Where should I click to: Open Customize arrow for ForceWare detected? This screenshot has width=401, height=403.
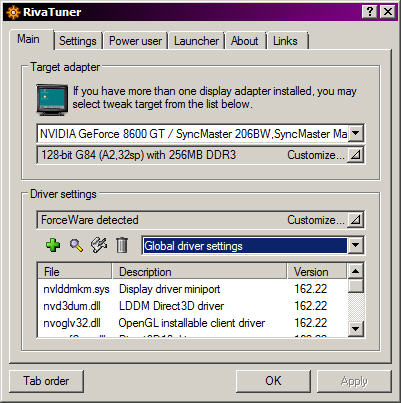[356, 220]
